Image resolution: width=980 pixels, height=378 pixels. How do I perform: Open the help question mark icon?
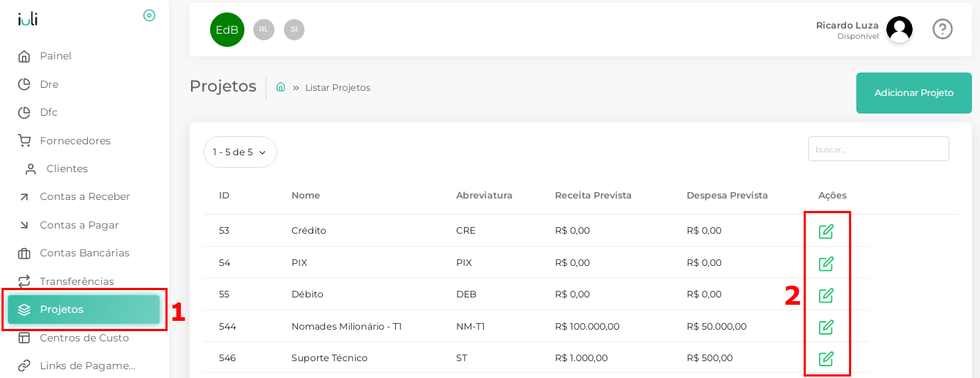click(942, 29)
